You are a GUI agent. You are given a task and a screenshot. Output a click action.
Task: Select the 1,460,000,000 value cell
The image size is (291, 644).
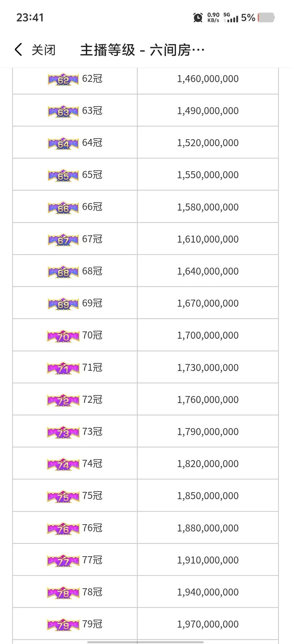pyautogui.click(x=208, y=79)
